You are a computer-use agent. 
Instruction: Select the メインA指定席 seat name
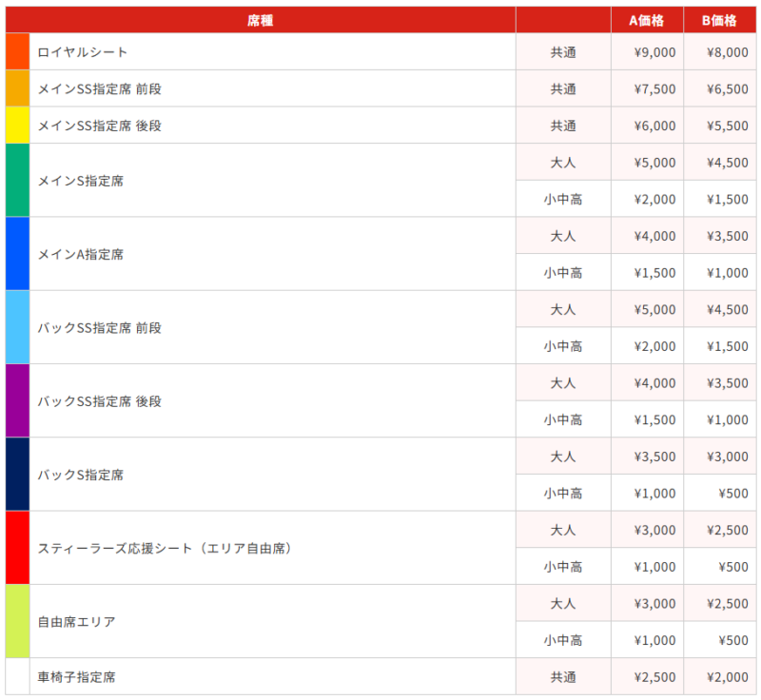(x=81, y=254)
